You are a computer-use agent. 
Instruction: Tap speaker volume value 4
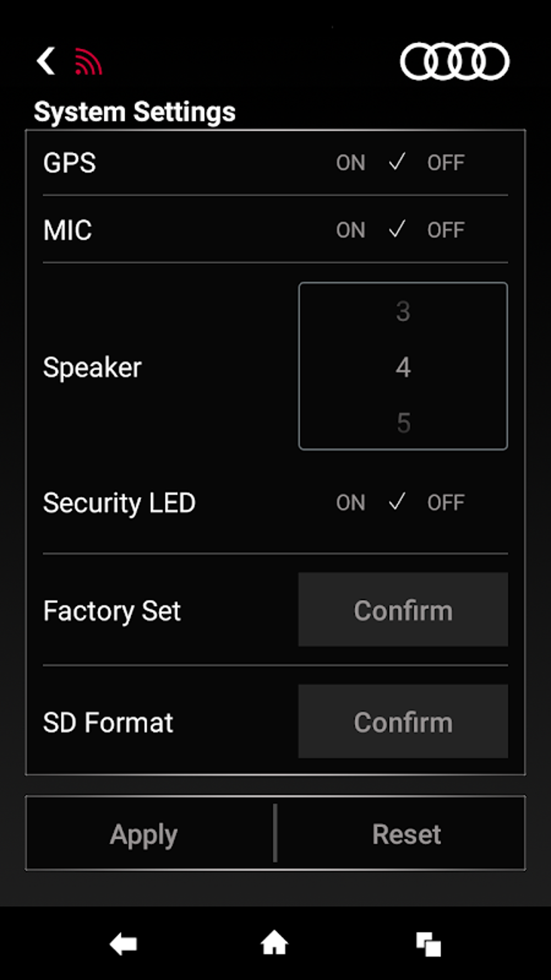(403, 367)
